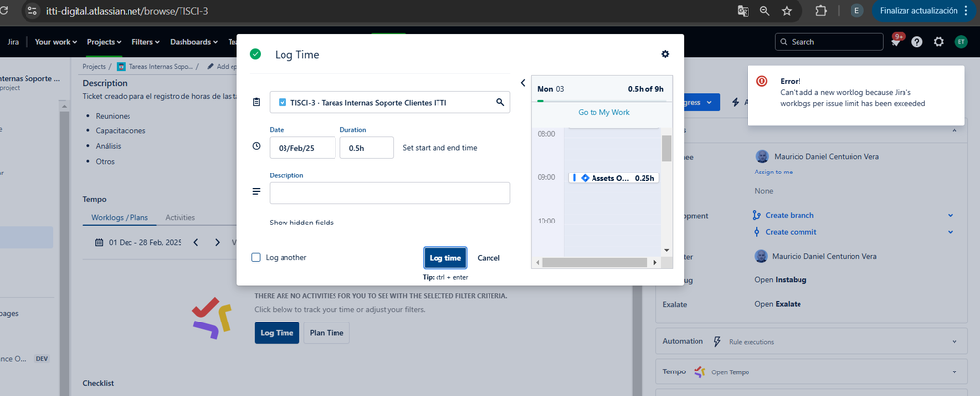
Task: Go to the next Tempo date range
Action: (217, 242)
